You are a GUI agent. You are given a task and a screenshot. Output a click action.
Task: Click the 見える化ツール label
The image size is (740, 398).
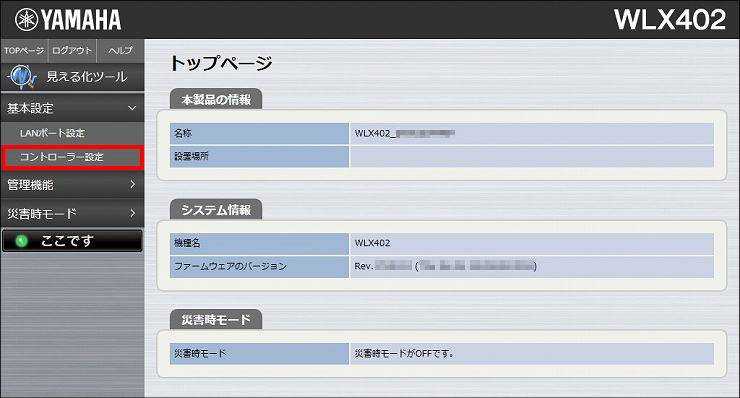coord(87,77)
